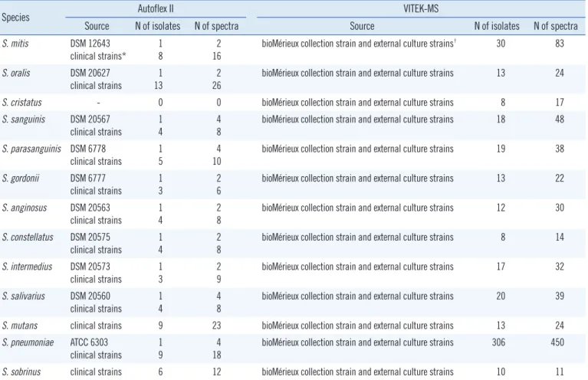Select the 'DSM 20560' source cell

(90, 296)
